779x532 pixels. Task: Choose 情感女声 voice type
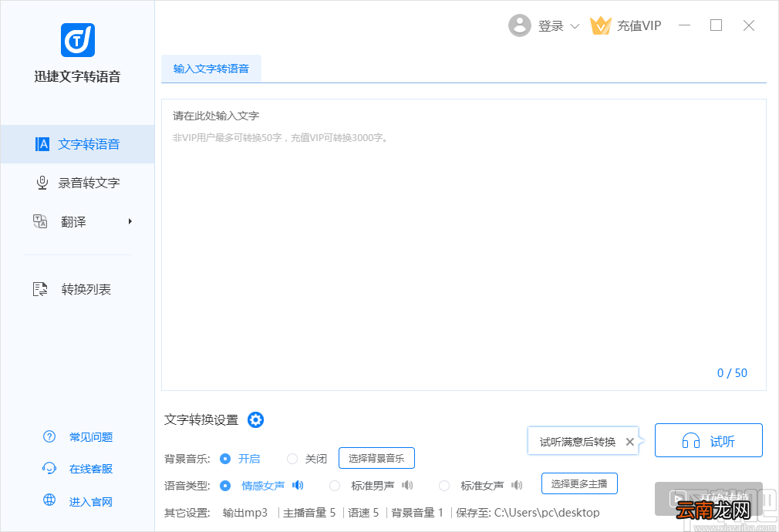pos(225,485)
